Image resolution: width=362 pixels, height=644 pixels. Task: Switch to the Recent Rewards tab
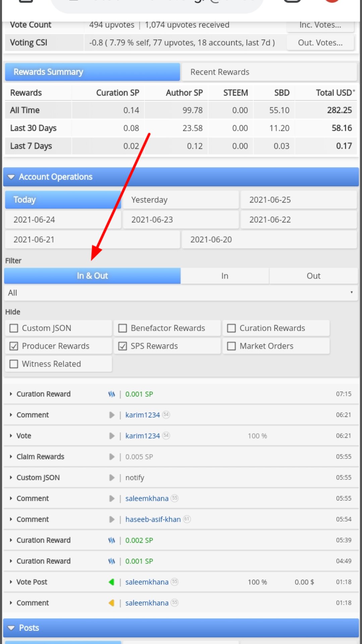pos(269,72)
